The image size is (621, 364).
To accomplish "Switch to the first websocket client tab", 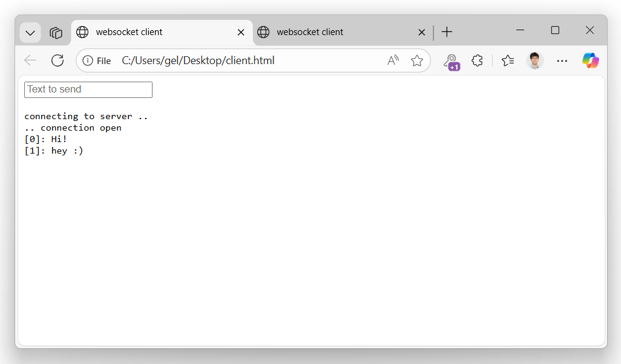I will point(162,32).
